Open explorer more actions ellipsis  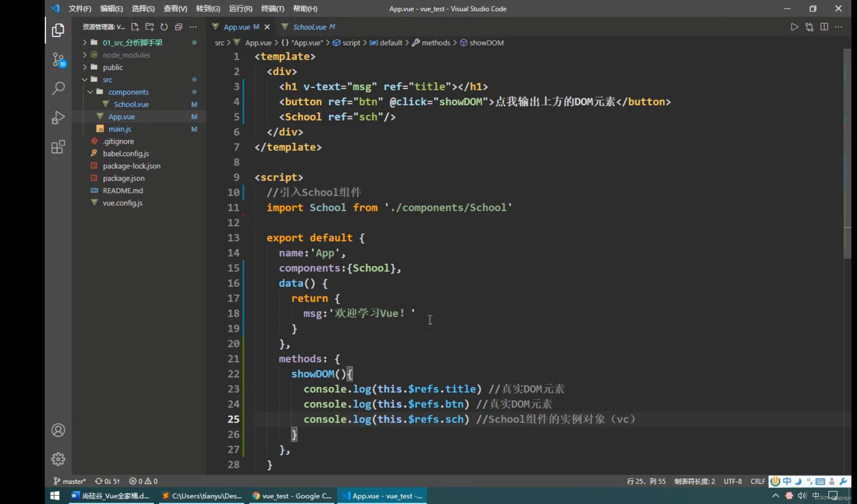pyautogui.click(x=193, y=27)
